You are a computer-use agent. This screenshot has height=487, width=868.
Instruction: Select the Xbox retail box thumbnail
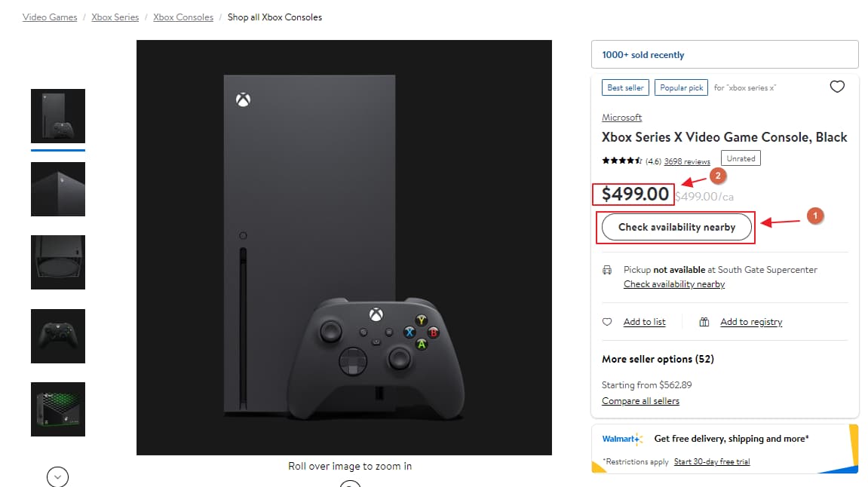[57, 409]
